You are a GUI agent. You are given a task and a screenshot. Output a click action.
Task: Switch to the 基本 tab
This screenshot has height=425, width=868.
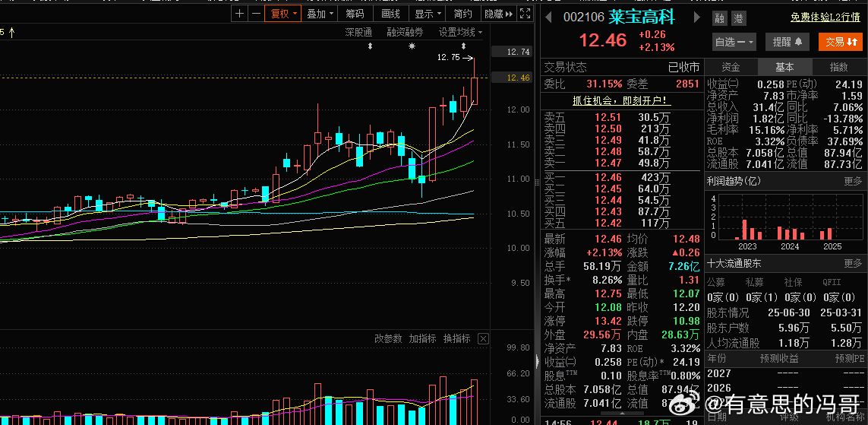[x=784, y=67]
